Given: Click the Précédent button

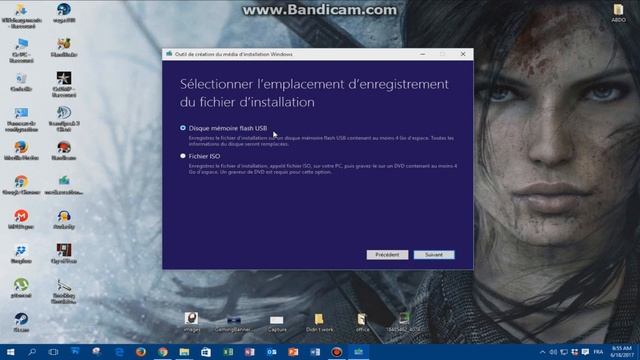Looking at the screenshot, I should coord(387,255).
